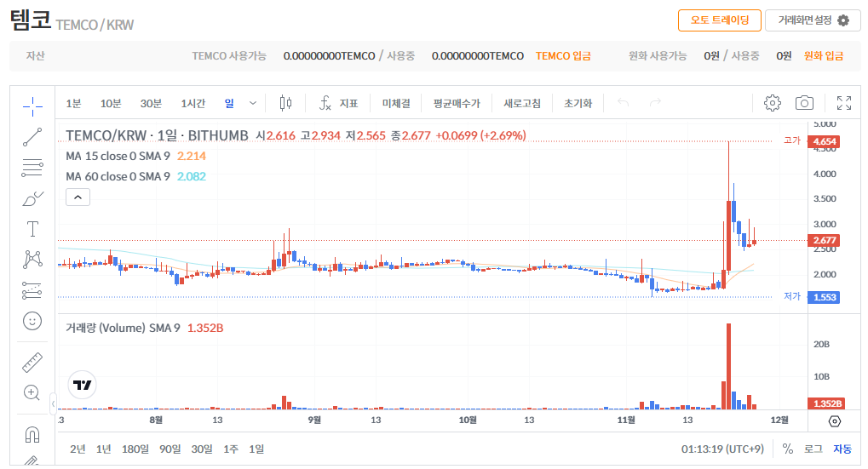The image size is (868, 469).
Task: Click the 오토 트레이딩 button
Action: (720, 20)
